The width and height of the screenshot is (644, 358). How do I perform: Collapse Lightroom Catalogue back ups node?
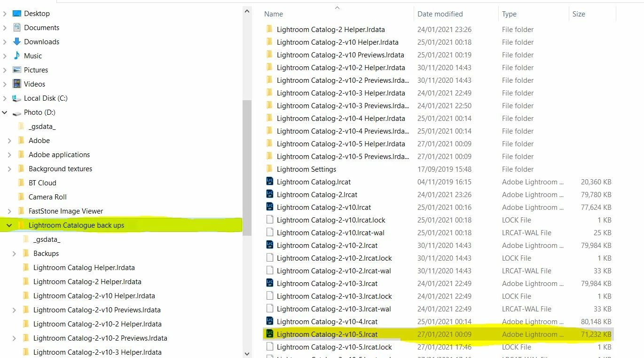click(9, 225)
